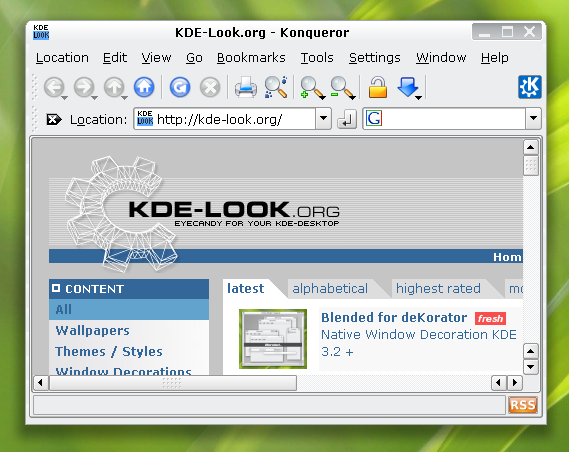Viewport: 569px width, 452px height.
Task: Open the Home page icon
Action: pyautogui.click(x=144, y=87)
